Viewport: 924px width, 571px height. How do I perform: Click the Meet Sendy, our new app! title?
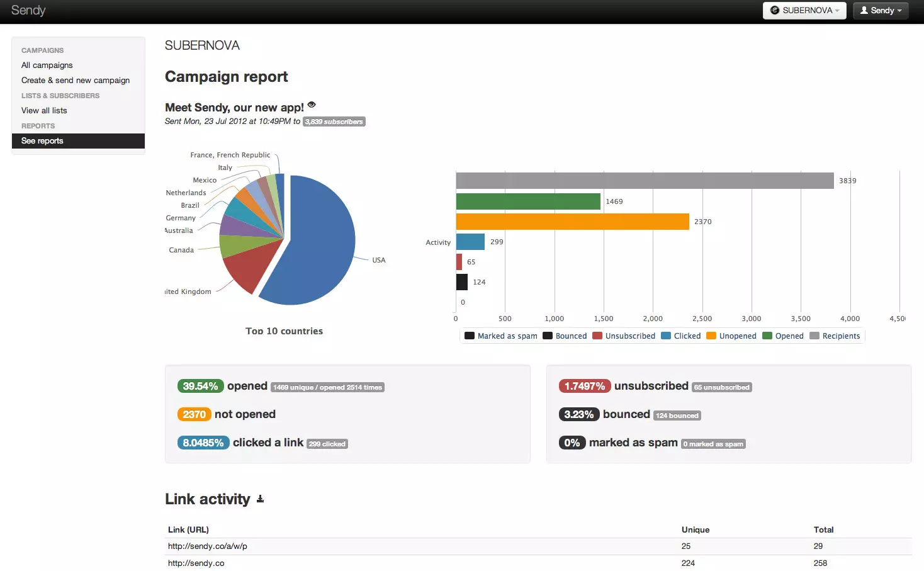[234, 108]
